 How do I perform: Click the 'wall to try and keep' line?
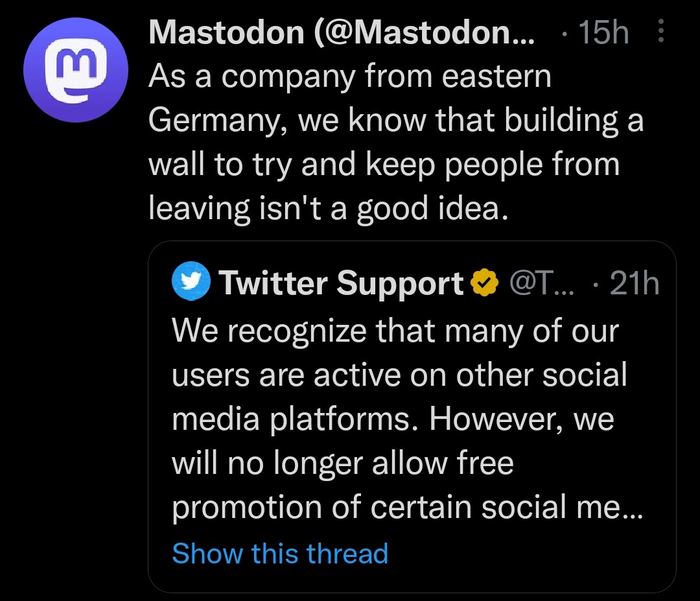tap(384, 163)
